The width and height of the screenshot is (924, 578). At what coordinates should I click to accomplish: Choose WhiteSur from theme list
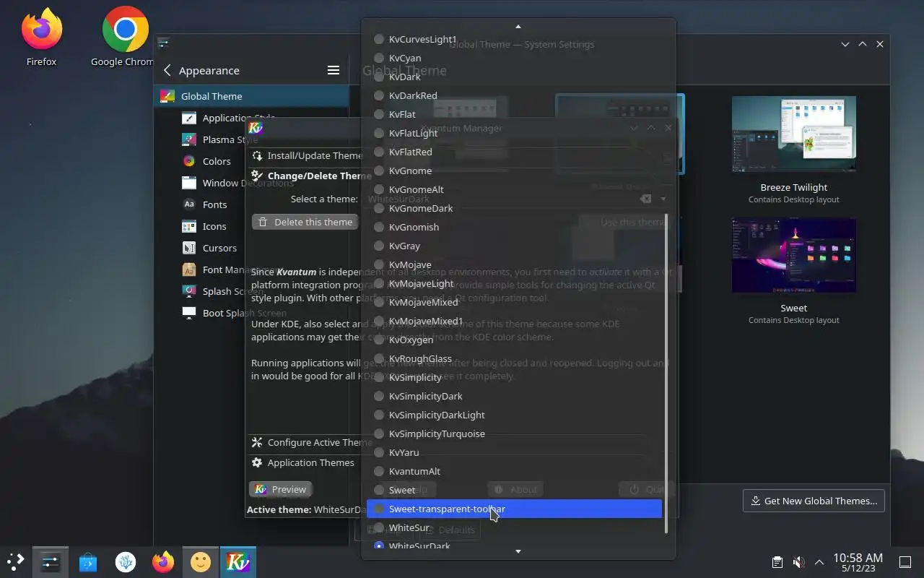514,527
